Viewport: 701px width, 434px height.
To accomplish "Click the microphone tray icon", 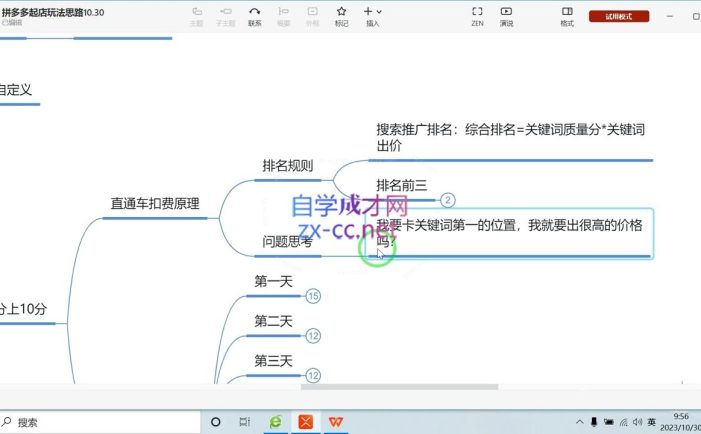I will pyautogui.click(x=594, y=422).
